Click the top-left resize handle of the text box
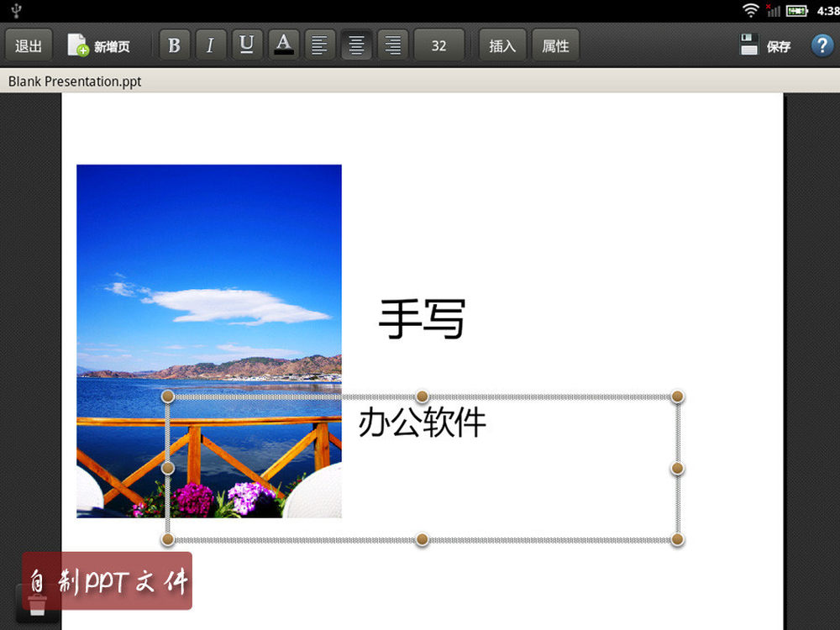Viewport: 840px width, 630px height. point(168,396)
